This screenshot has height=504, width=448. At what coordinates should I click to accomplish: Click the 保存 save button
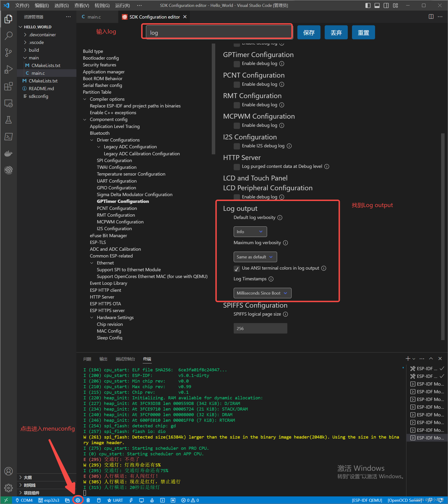[308, 32]
